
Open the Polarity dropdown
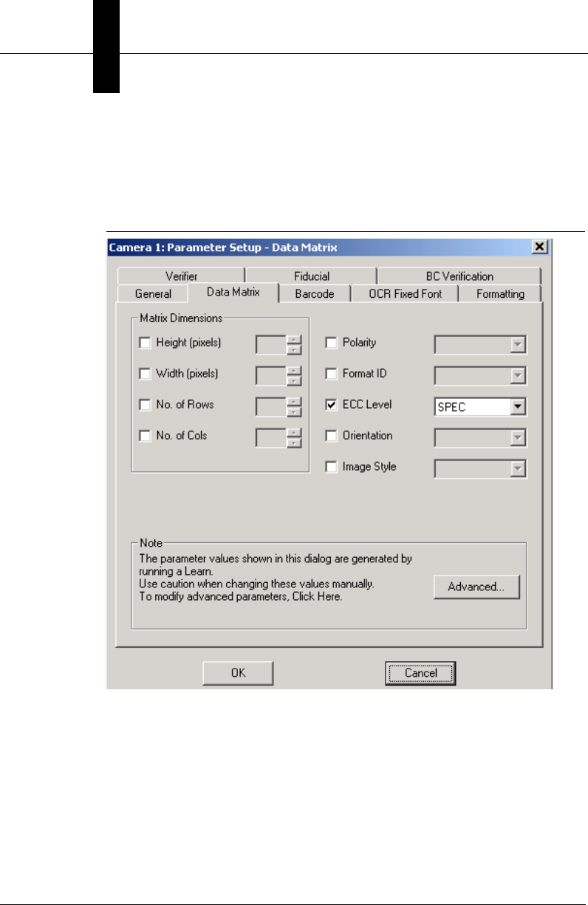[481, 344]
